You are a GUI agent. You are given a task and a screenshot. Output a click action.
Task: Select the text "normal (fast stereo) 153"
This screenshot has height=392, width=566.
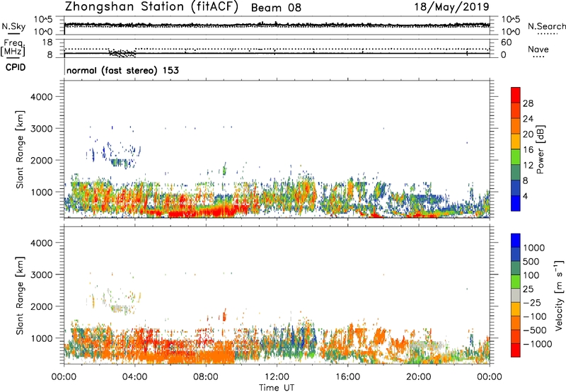tap(122, 70)
